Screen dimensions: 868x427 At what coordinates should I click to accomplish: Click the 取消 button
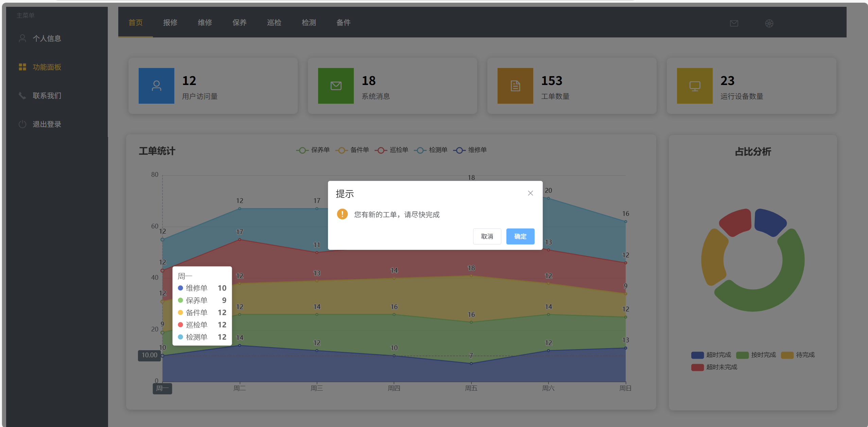point(487,236)
